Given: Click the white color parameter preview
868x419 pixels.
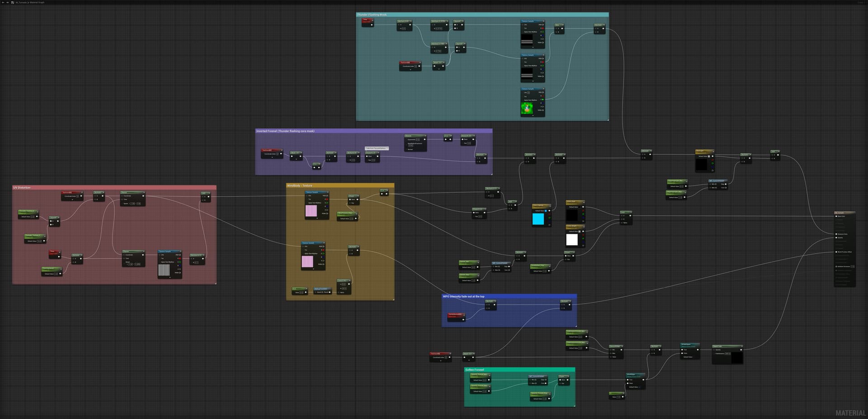Looking at the screenshot, I should coord(572,239).
